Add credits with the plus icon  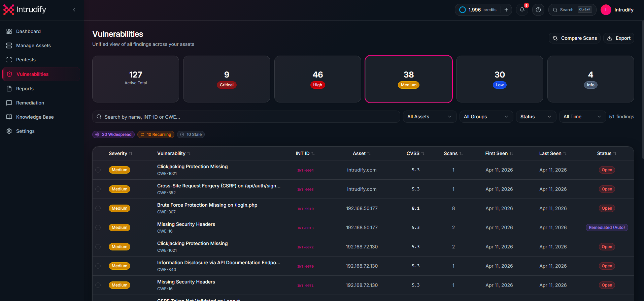[506, 10]
